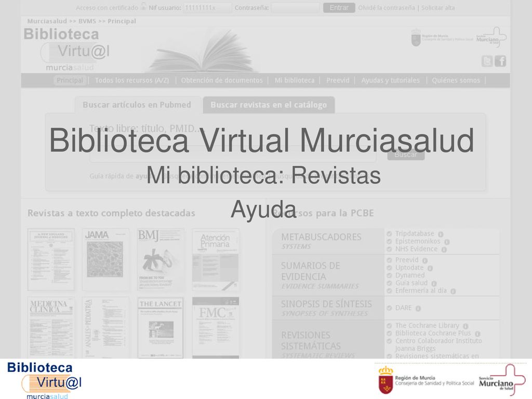Open Quiénes somos menu item

click(x=456, y=81)
